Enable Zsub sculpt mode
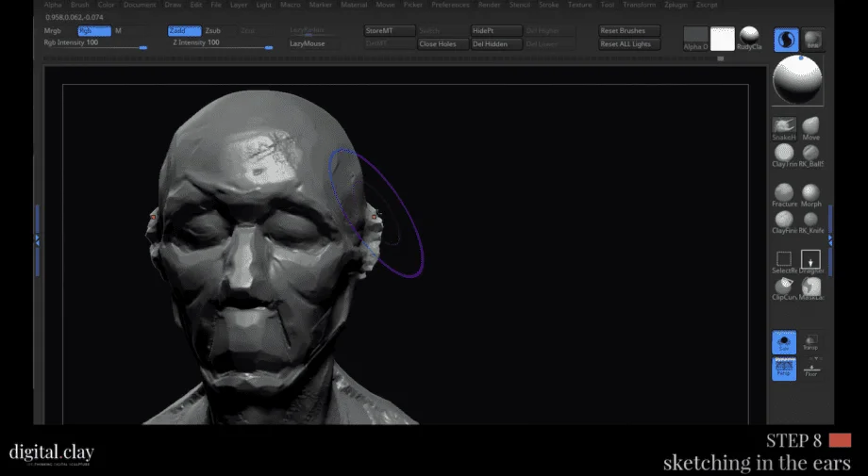The width and height of the screenshot is (868, 476). click(x=213, y=31)
